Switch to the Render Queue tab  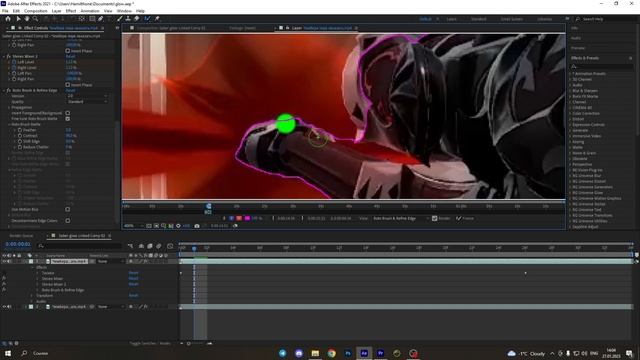point(21,236)
